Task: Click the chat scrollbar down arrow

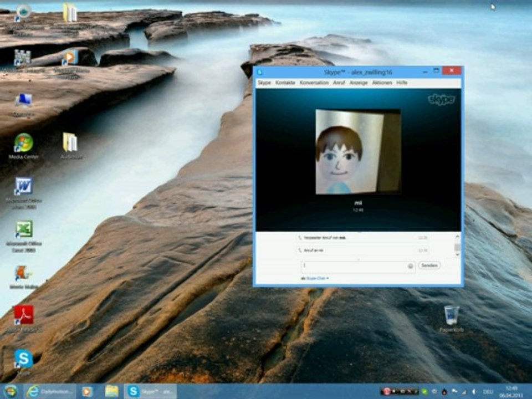Action: point(457,254)
